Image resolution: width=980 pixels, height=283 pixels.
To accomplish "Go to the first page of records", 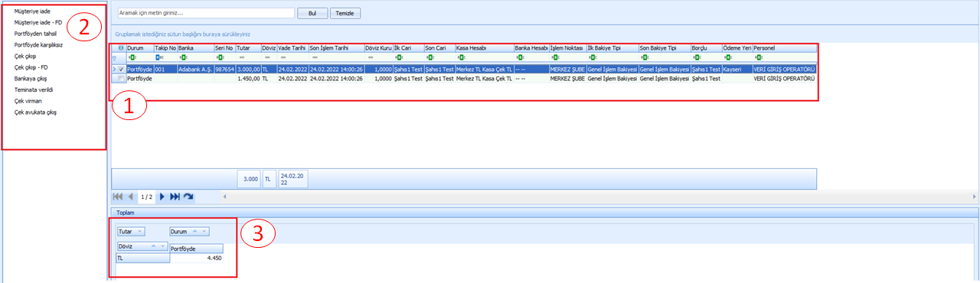I will (x=118, y=197).
